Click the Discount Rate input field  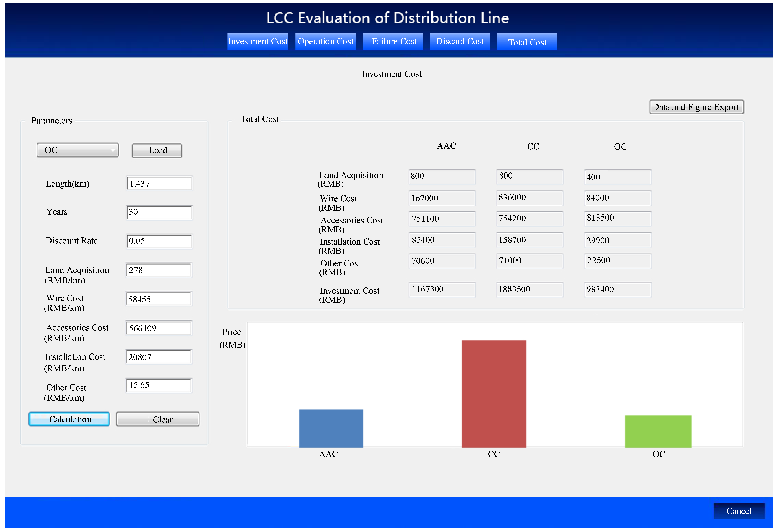point(159,241)
